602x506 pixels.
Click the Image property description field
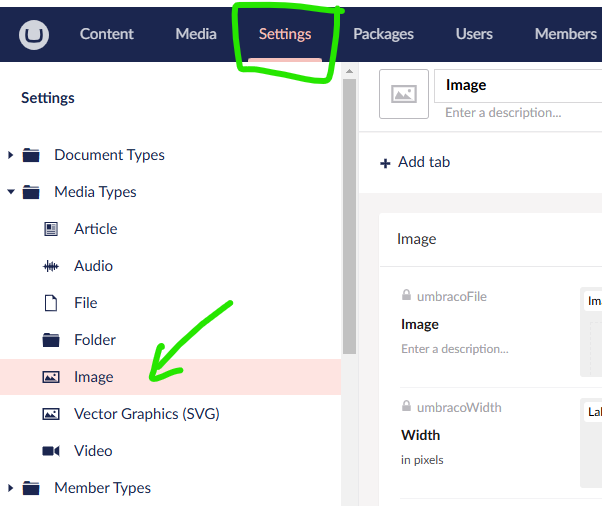tap(455, 349)
